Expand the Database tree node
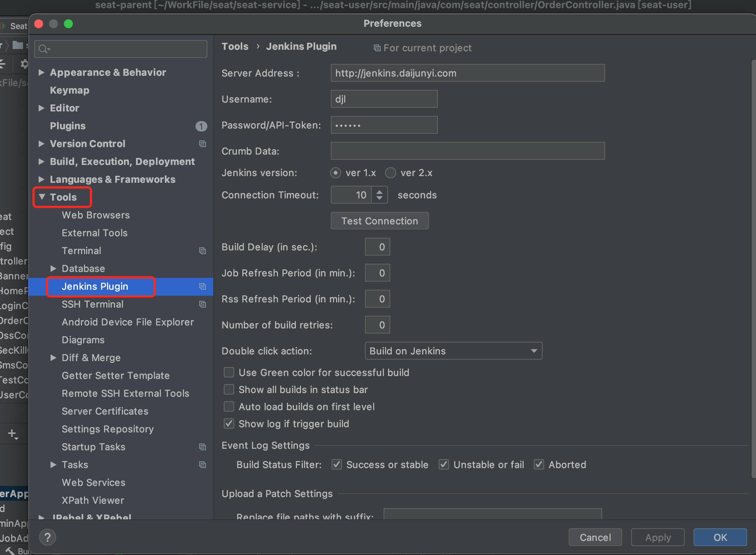756x555 pixels. click(53, 269)
